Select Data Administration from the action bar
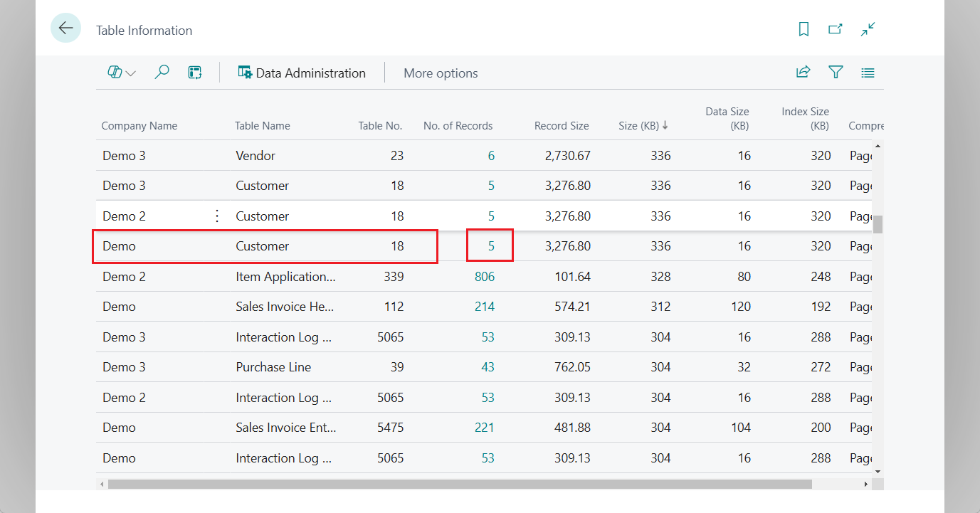 click(302, 72)
